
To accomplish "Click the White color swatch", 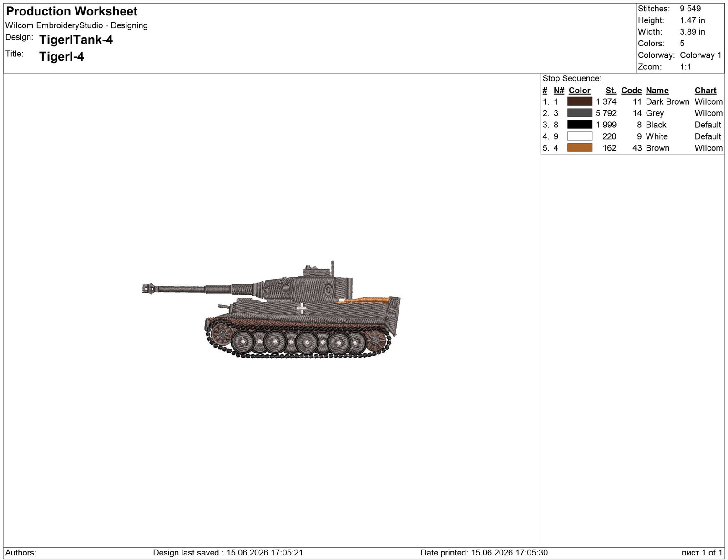I will pyautogui.click(x=580, y=136).
